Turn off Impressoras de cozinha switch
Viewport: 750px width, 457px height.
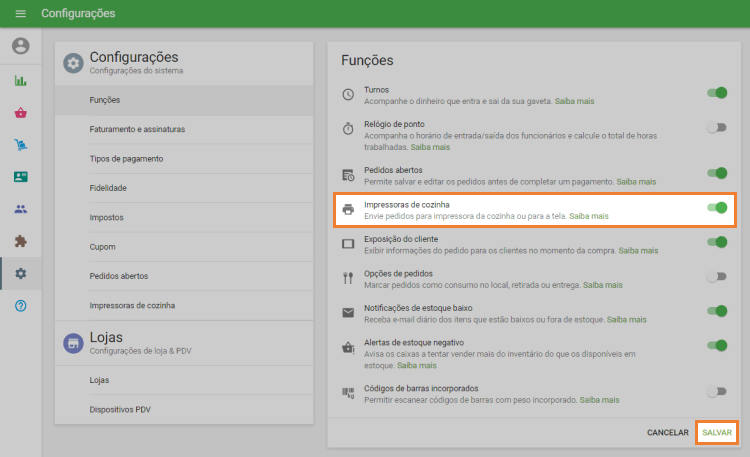pos(716,208)
